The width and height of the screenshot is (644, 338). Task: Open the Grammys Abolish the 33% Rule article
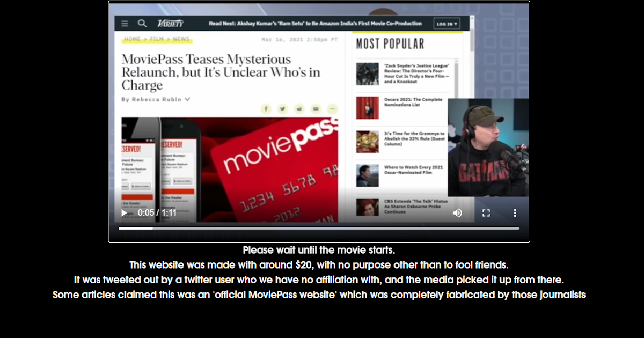tap(414, 139)
